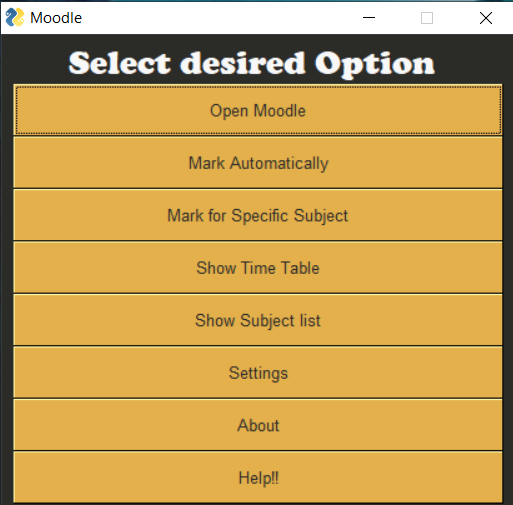Click the greyed-out maximize window icon
Image resolution: width=513 pixels, height=505 pixels.
point(427,18)
